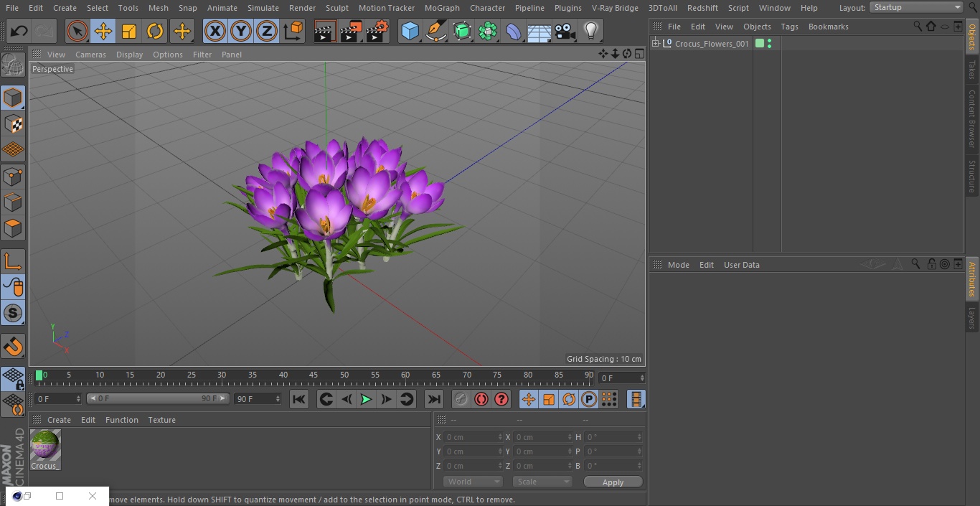This screenshot has width=980, height=506.
Task: Open the Scale mode dropdown
Action: coord(542,482)
